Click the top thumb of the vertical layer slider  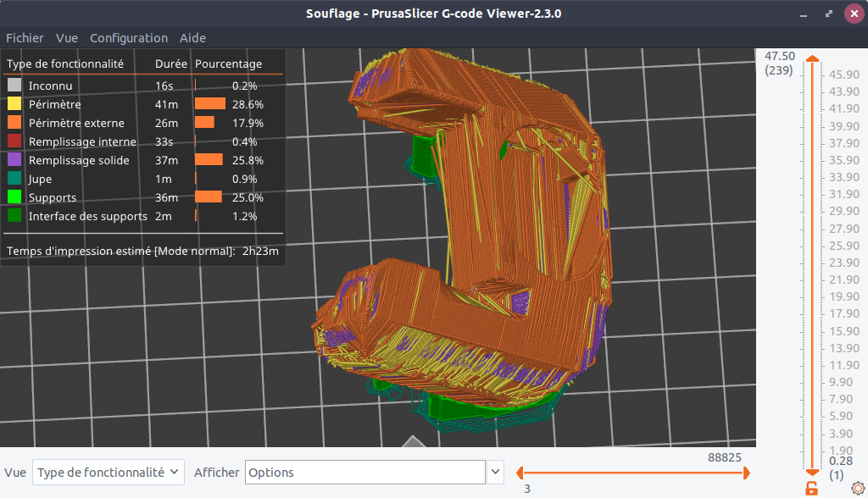pyautogui.click(x=812, y=58)
